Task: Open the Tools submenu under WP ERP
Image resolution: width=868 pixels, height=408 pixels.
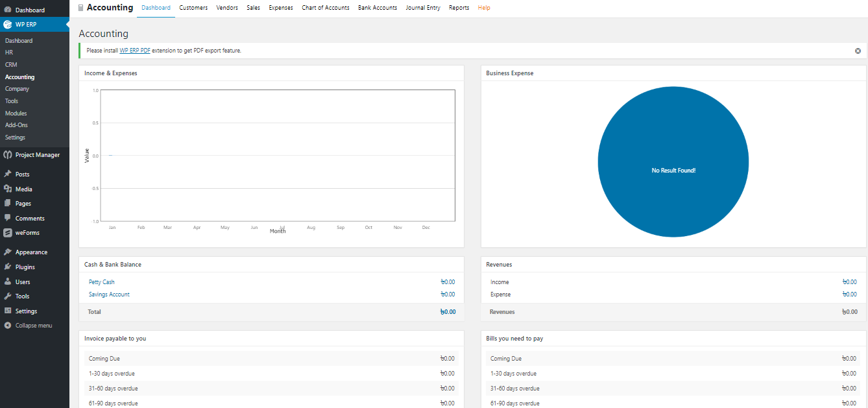Action: click(x=12, y=101)
